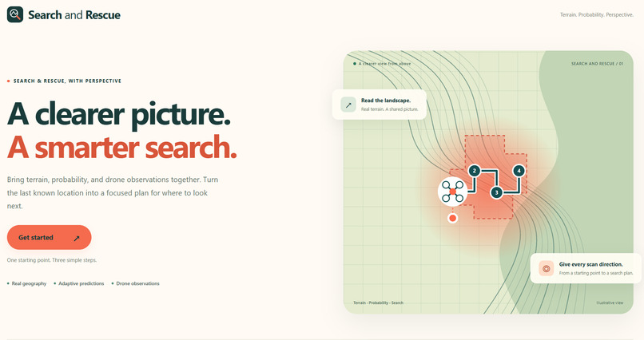Click the 'Drone observations' bullet text

(x=137, y=283)
